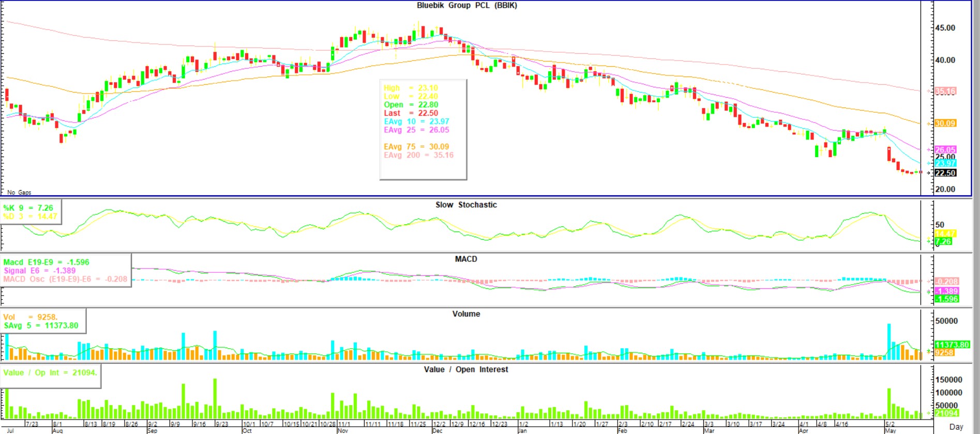The image size is (980, 434).
Task: Select the Vol = 9258. readout
Action: (30, 317)
